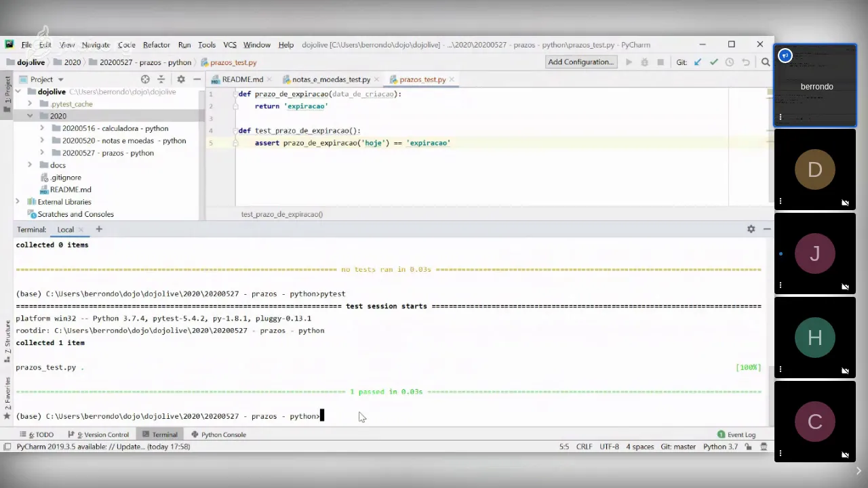Image resolution: width=868 pixels, height=488 pixels.
Task: Click the Run triangle icon in toolbar
Action: (629, 62)
